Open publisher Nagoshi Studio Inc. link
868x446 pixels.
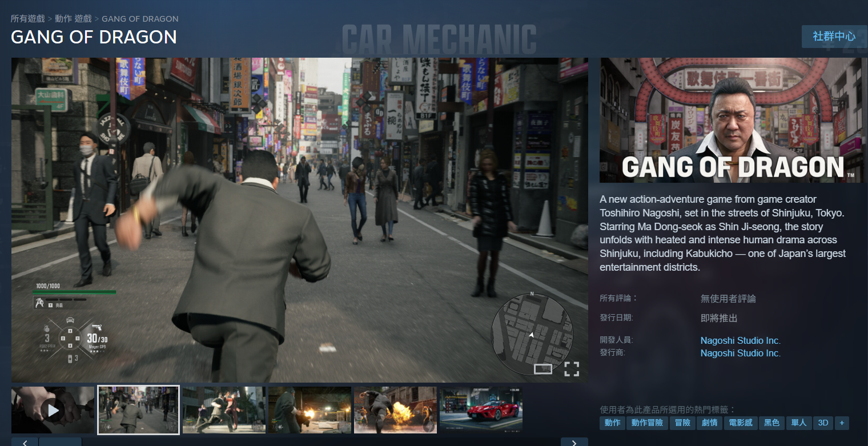740,353
